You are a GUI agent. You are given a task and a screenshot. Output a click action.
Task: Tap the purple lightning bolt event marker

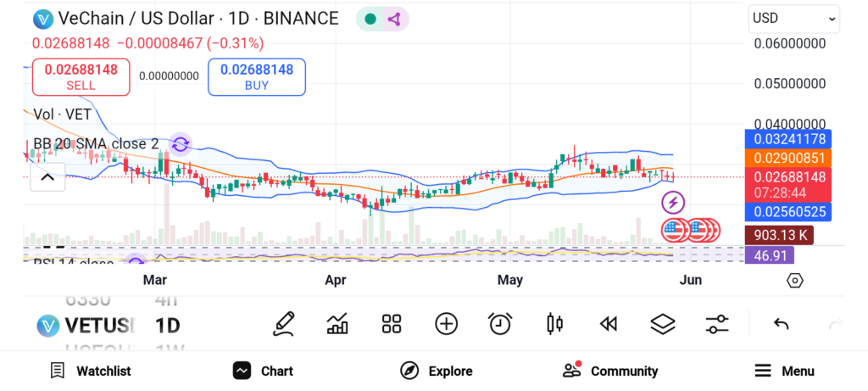(673, 203)
